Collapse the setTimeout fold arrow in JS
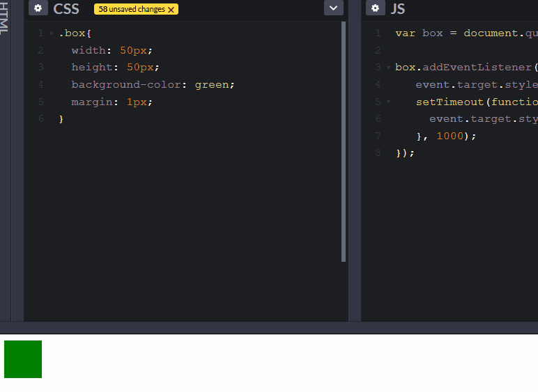Screen dimensions: 538x392 [x=388, y=102]
